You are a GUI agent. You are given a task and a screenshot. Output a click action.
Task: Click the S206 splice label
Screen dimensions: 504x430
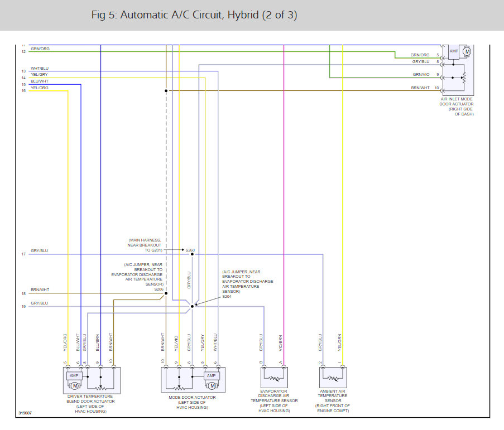coord(159,289)
